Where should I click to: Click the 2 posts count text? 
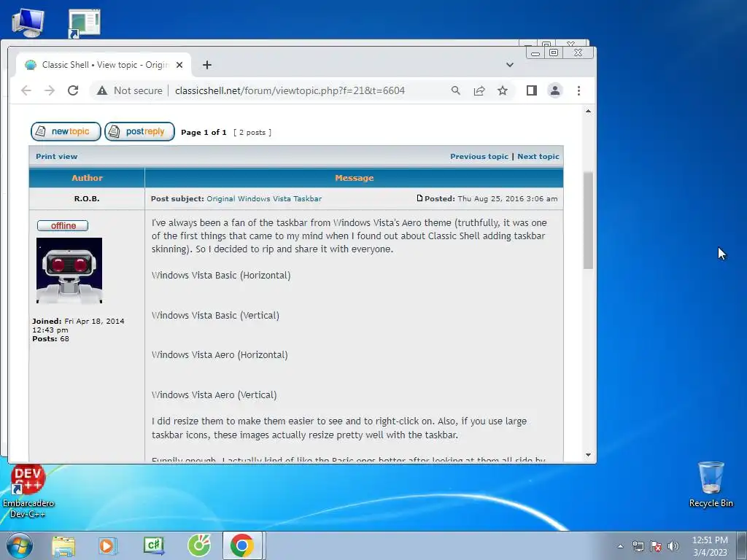252,133
